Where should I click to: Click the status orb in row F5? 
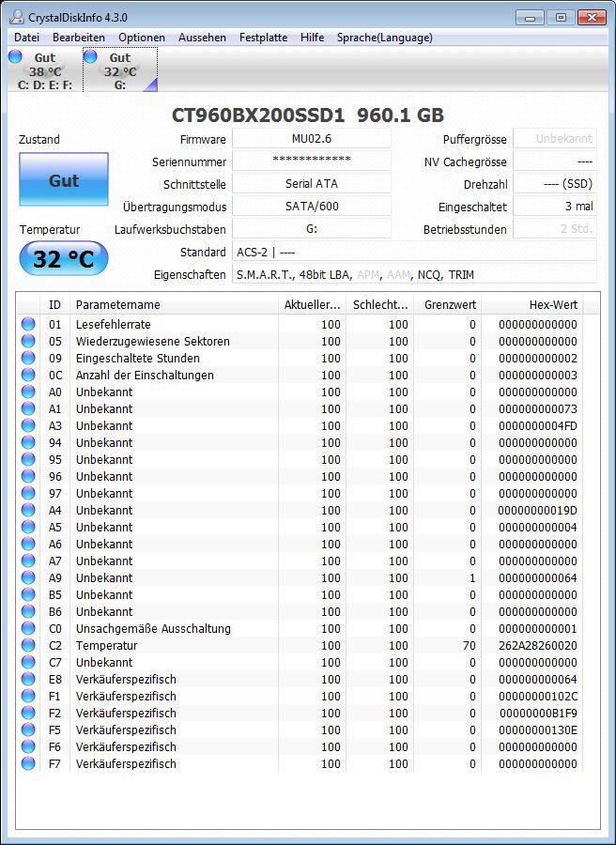[x=28, y=730]
